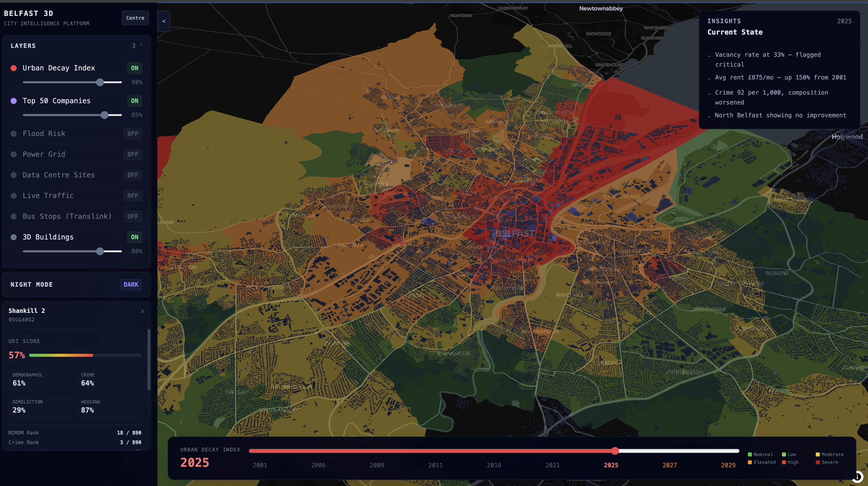This screenshot has width=868, height=486.
Task: Click the Live Traffic layer dot icon
Action: [x=14, y=196]
